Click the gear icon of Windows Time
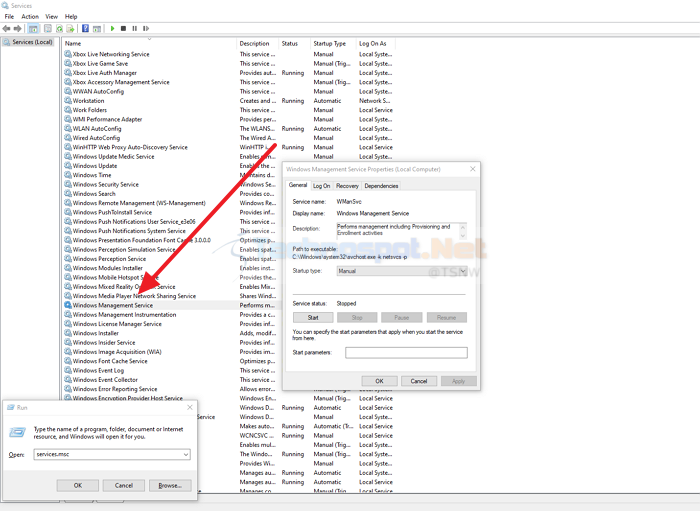This screenshot has width=700, height=511. click(68, 175)
